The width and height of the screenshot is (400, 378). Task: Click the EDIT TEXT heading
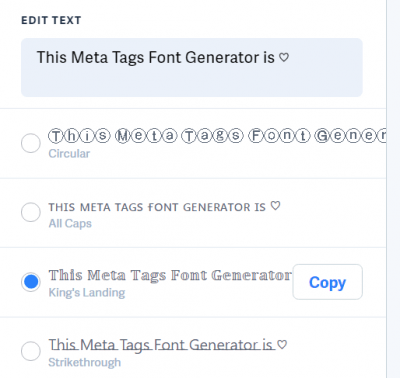click(51, 20)
